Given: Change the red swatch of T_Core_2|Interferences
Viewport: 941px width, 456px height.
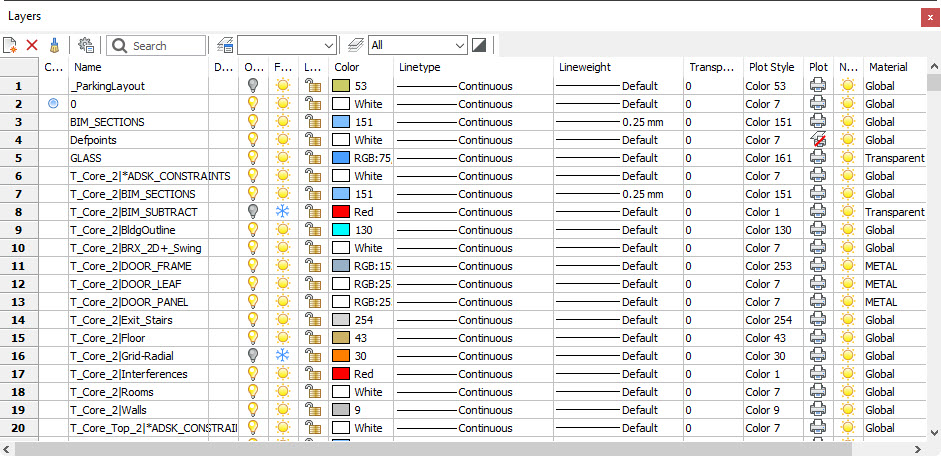Looking at the screenshot, I should [x=340, y=374].
